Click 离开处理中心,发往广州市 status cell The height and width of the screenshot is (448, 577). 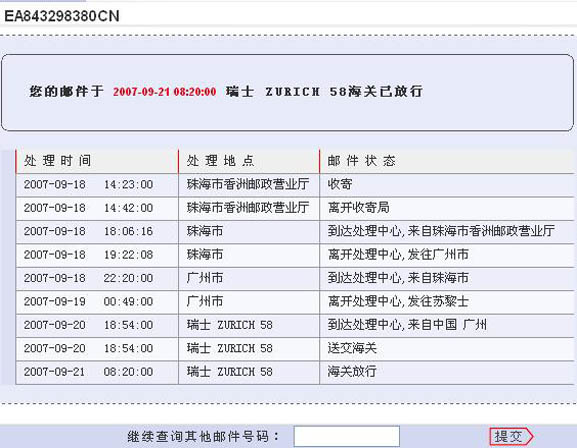click(398, 255)
